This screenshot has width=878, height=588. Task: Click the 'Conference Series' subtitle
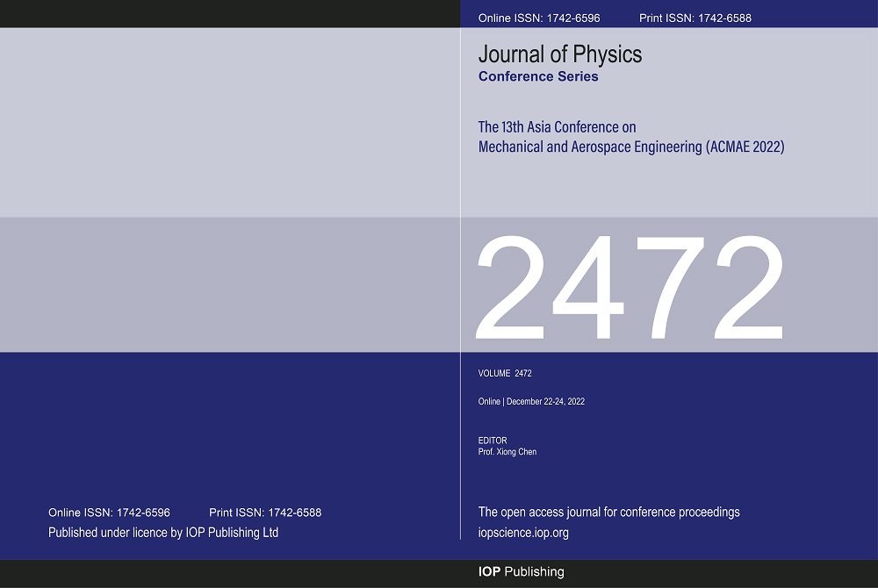538,76
